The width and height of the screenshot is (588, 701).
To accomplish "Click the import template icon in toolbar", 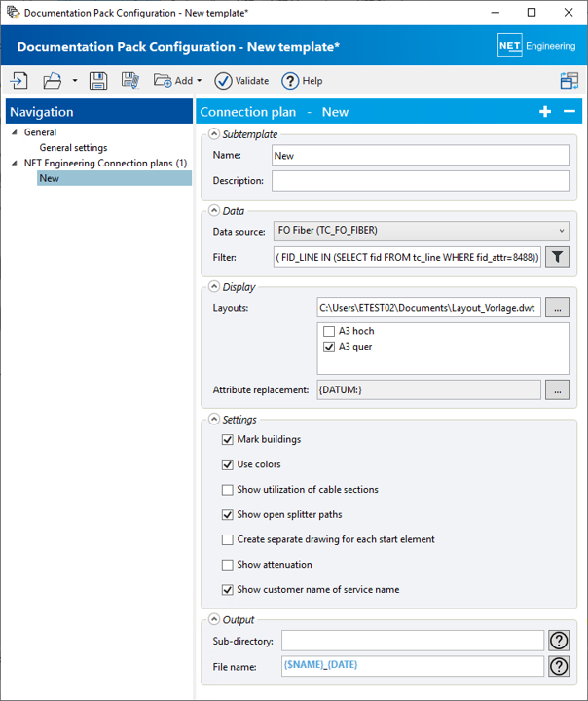I will point(19,81).
